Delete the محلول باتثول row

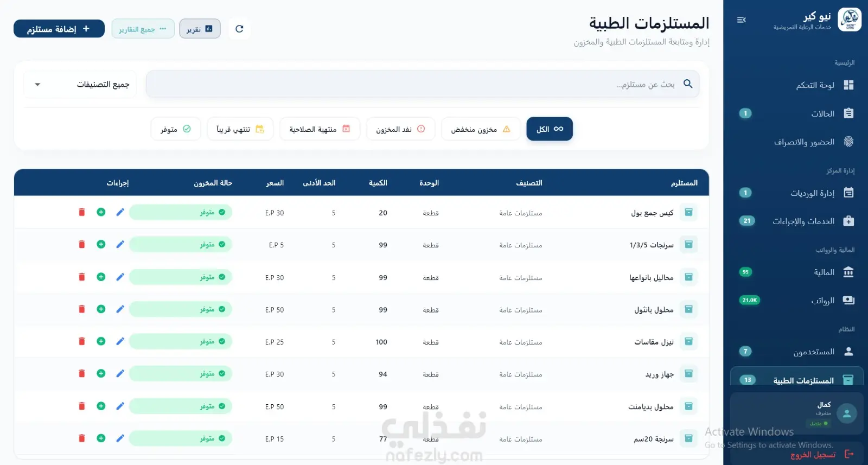[x=82, y=309]
